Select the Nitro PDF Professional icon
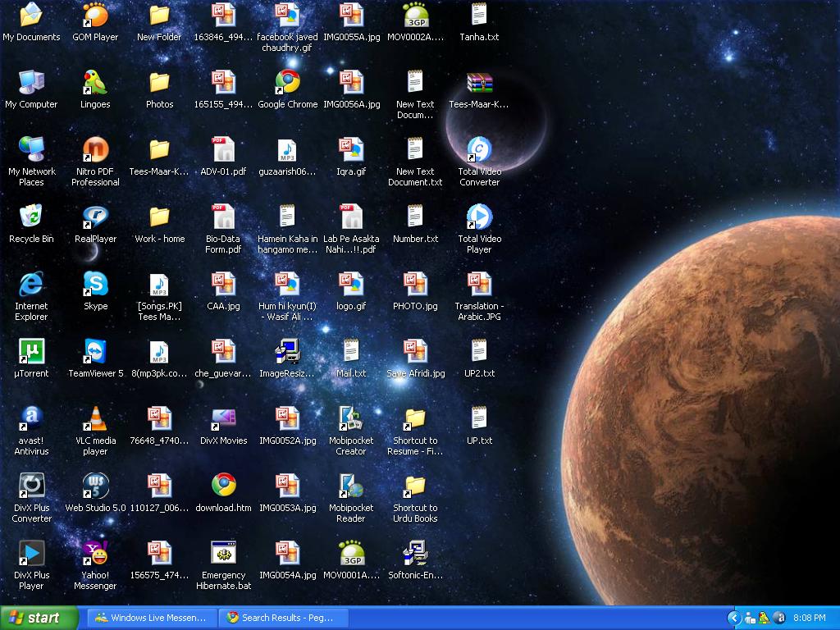Image resolution: width=840 pixels, height=630 pixels. coord(95,150)
